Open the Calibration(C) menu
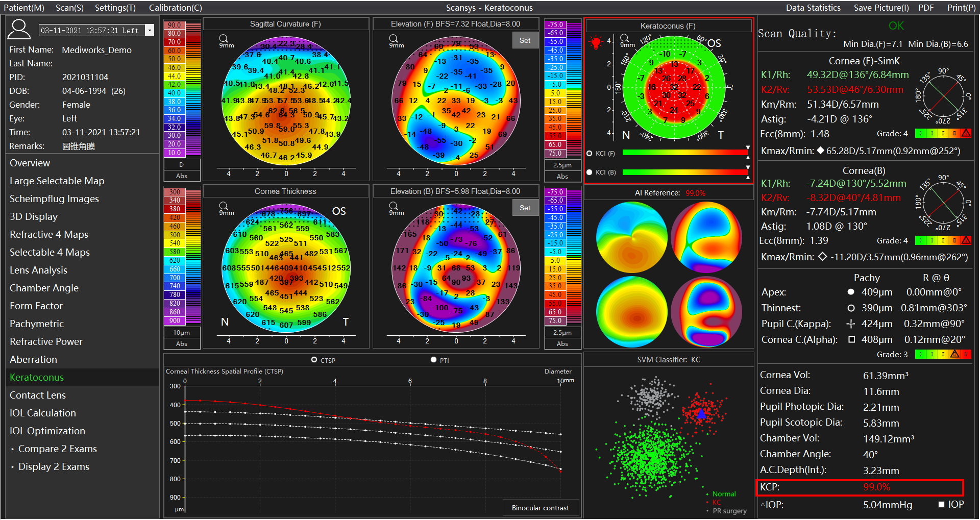This screenshot has width=980, height=520. 176,8
